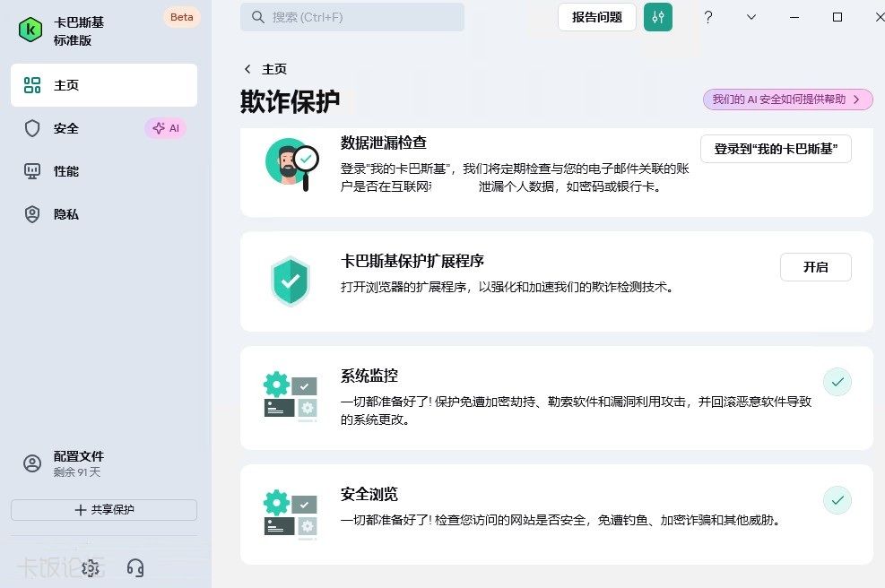Toggle the 系统监控 checkmark status

coord(837,382)
